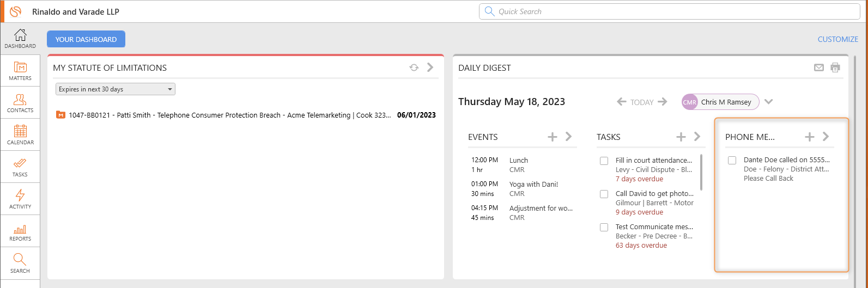Open the Contacts sidebar icon

[x=20, y=103]
